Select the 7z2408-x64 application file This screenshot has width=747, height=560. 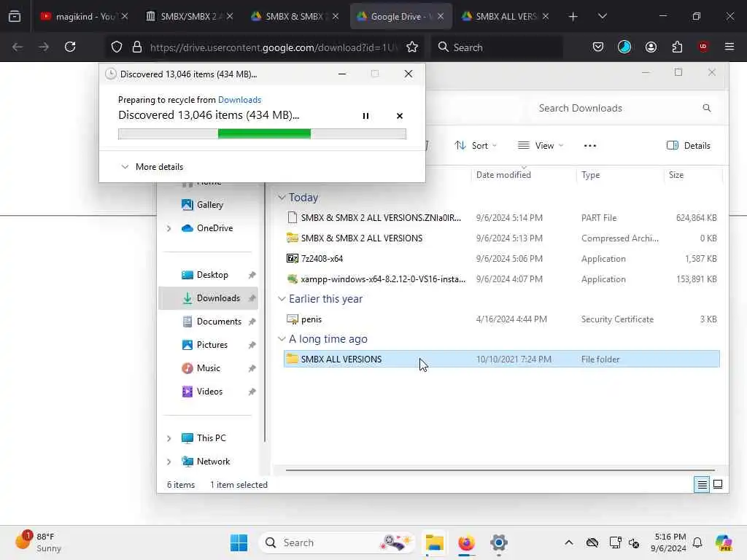(x=501, y=259)
